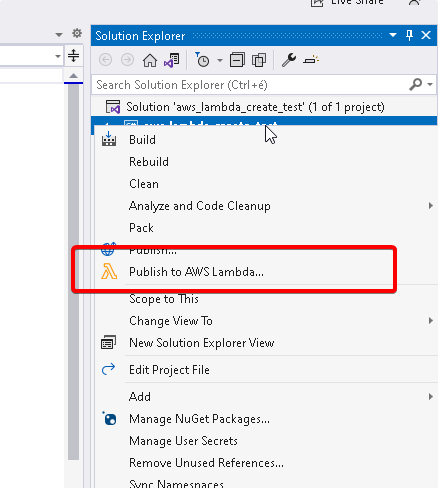438x488 pixels.
Task: Click the Publish globe icon
Action: tap(108, 249)
